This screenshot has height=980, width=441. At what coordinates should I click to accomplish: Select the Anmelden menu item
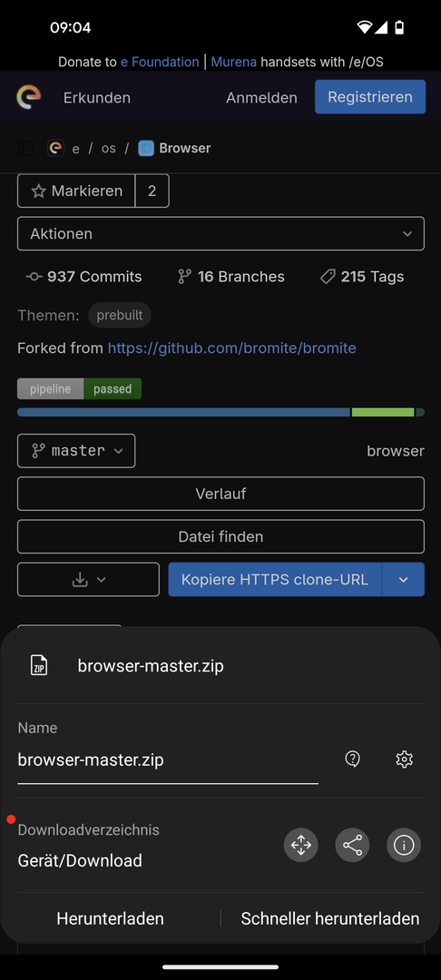tap(261, 97)
